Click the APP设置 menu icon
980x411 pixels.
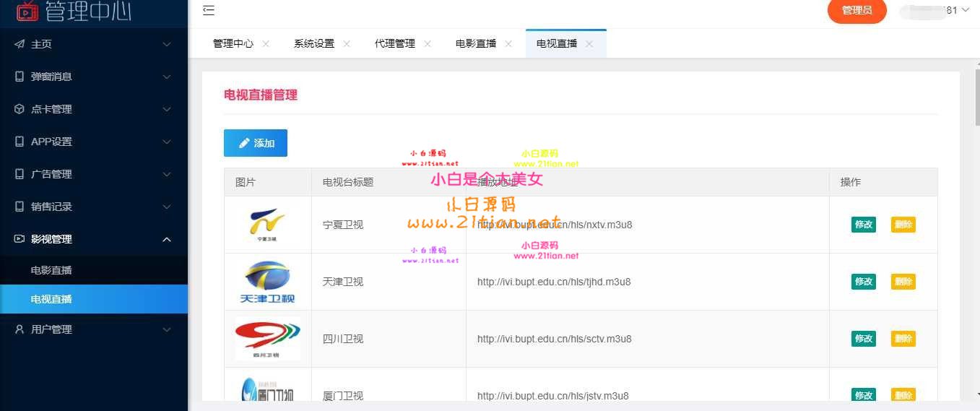19,142
